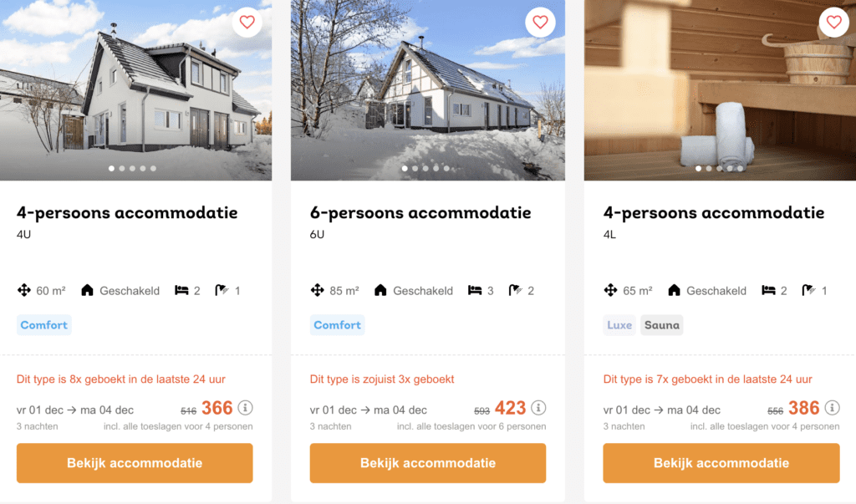Click the house icon on the 6U card
This screenshot has height=504, width=856.
[x=380, y=290]
